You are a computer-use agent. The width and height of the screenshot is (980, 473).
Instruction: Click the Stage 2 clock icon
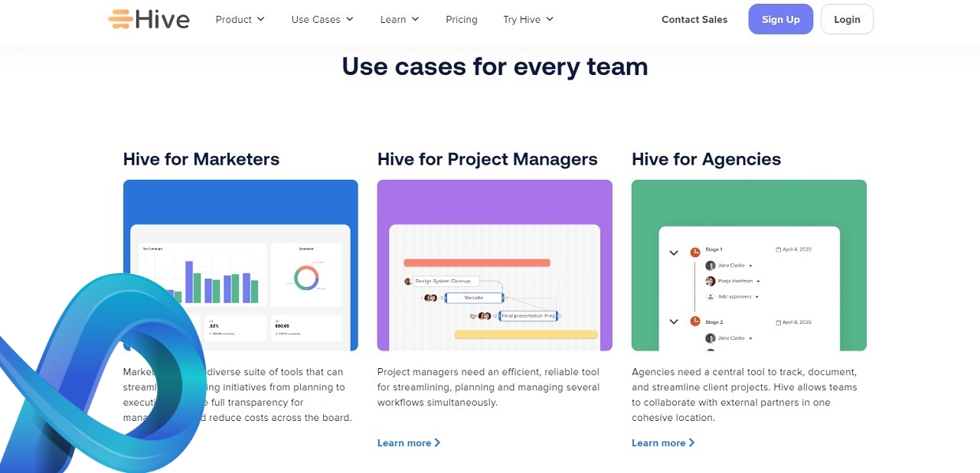point(695,321)
